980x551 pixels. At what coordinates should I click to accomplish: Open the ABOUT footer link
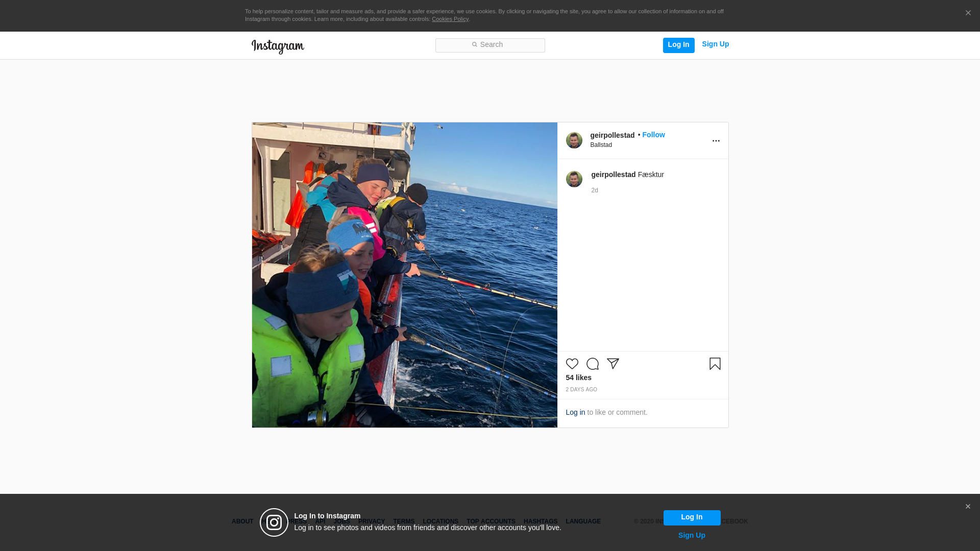(x=242, y=521)
